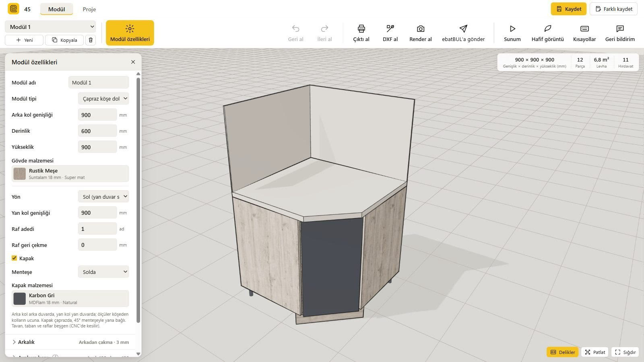Close the Modül özellikleri panel
644x362 pixels.
click(x=133, y=62)
